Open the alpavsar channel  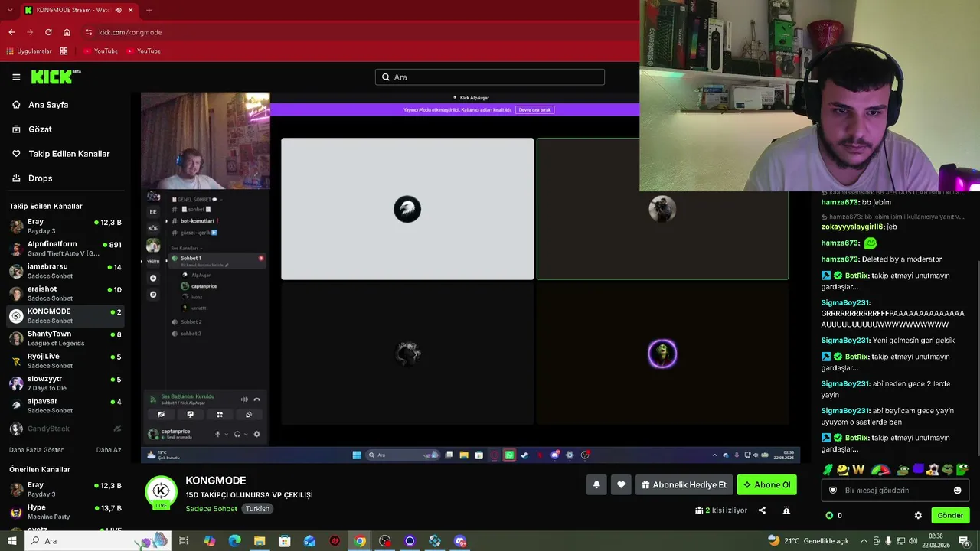point(65,406)
